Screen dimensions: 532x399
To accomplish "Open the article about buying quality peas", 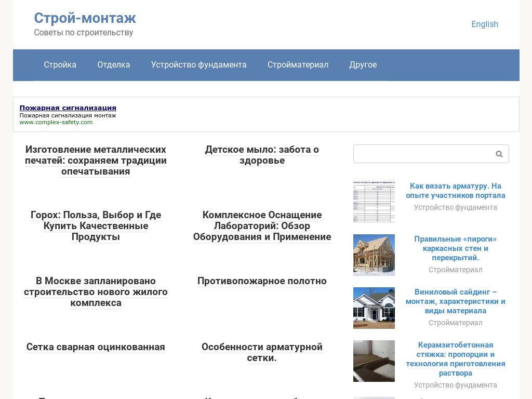I will tap(96, 226).
